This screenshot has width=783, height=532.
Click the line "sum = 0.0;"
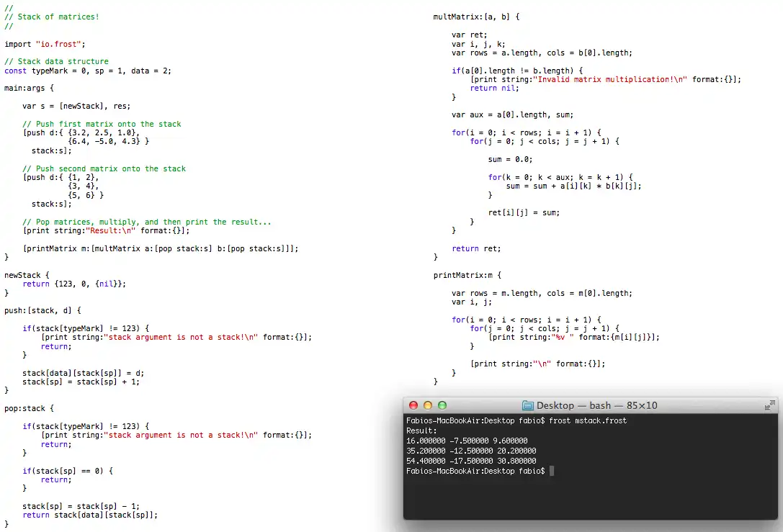pos(510,159)
